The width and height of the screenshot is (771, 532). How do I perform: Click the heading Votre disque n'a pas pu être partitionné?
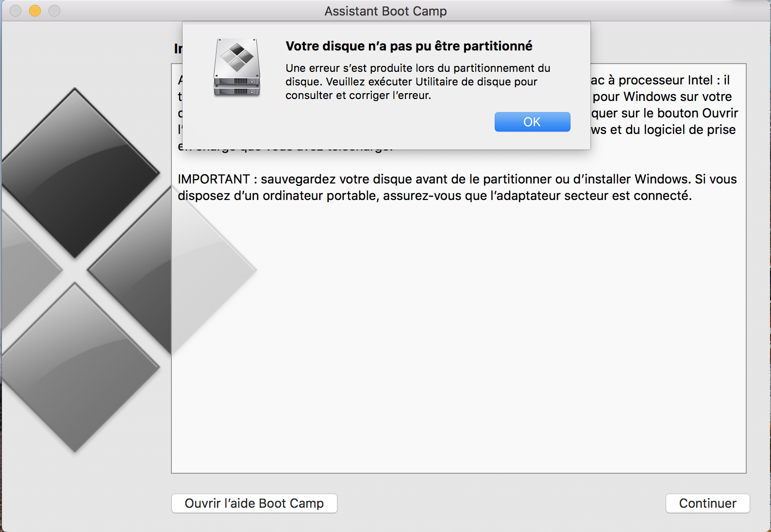(409, 46)
